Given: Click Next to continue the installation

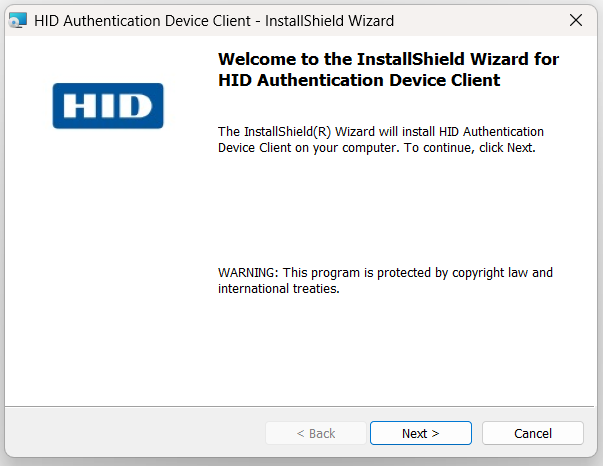Looking at the screenshot, I should (x=421, y=433).
